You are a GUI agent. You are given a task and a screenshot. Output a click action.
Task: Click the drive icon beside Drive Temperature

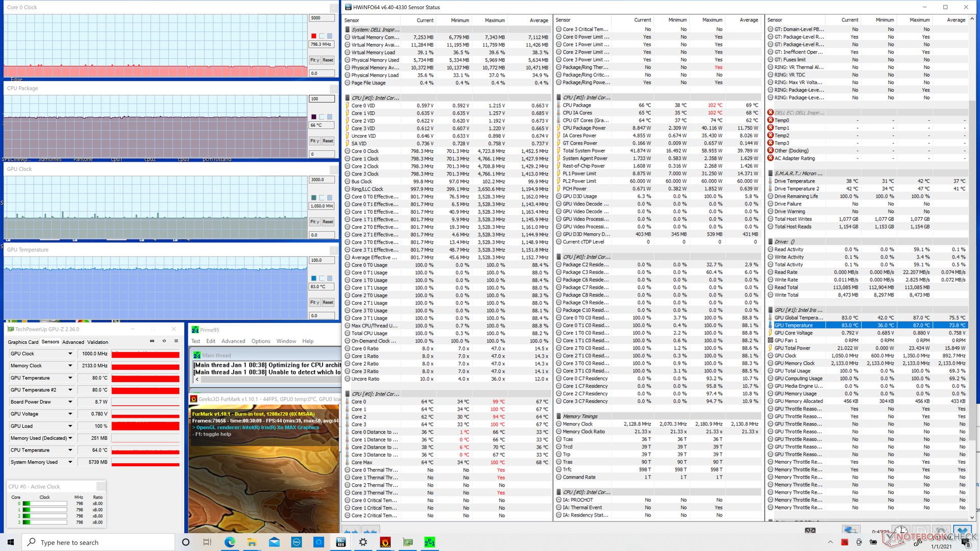tap(770, 181)
